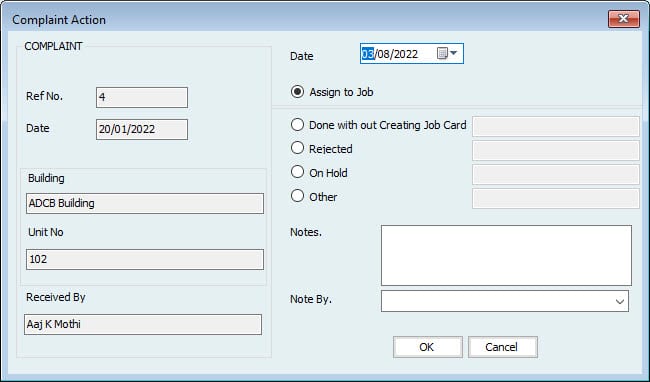The image size is (650, 382).
Task: Click the Complaint Action title bar text
Action: point(59,20)
